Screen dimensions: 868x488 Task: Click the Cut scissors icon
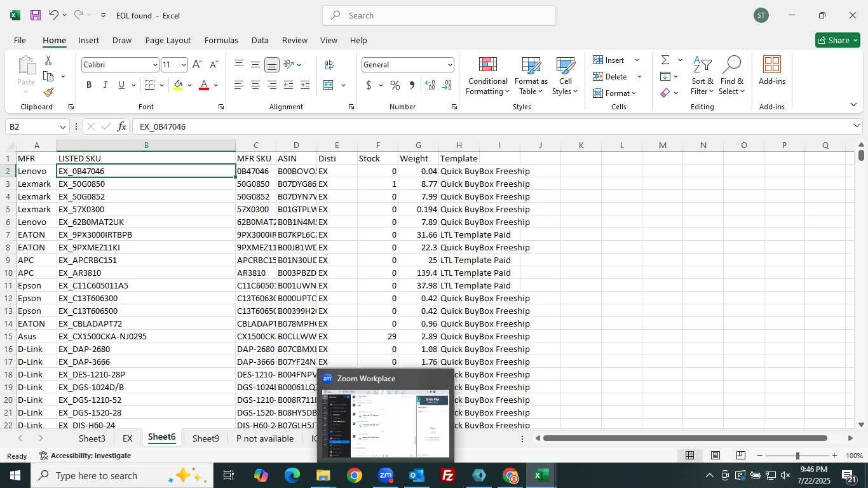pyautogui.click(x=48, y=60)
